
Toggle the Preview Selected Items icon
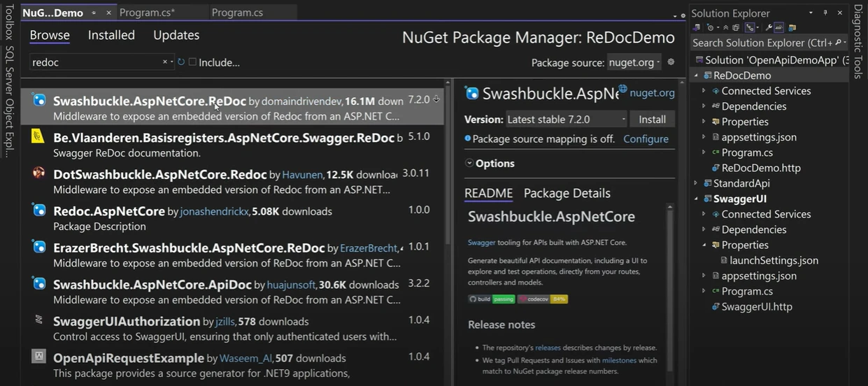click(x=779, y=28)
